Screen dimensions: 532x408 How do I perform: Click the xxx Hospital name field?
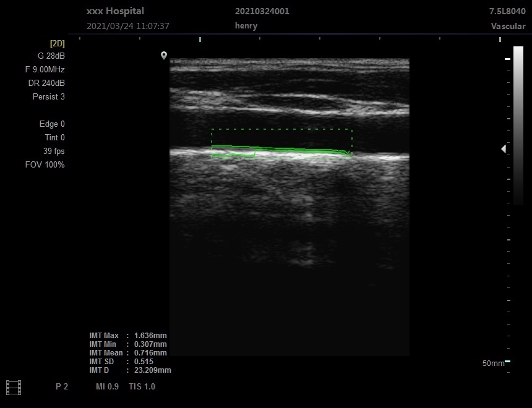(115, 11)
